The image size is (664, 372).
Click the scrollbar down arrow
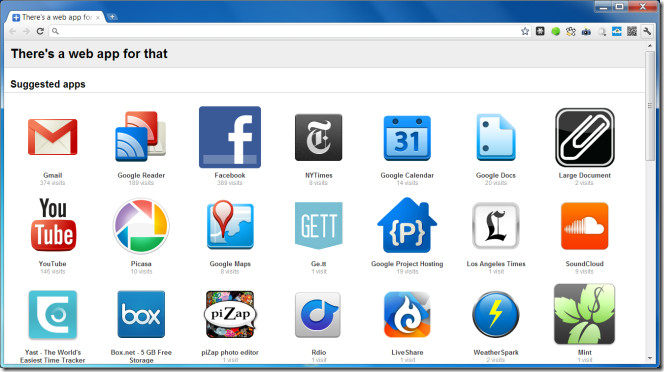[650, 358]
